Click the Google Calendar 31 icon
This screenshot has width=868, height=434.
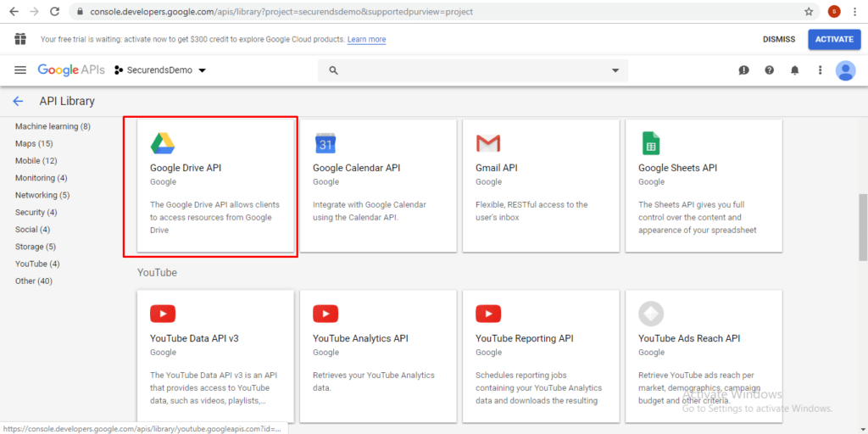pos(325,143)
